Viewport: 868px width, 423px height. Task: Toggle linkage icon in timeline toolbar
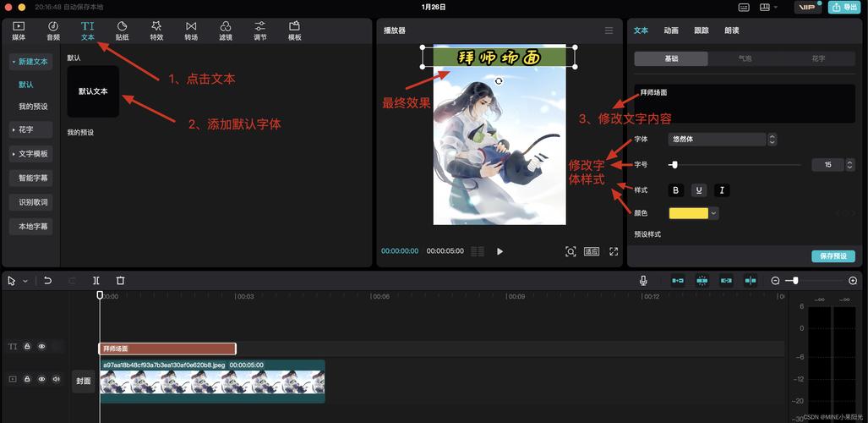(x=726, y=281)
